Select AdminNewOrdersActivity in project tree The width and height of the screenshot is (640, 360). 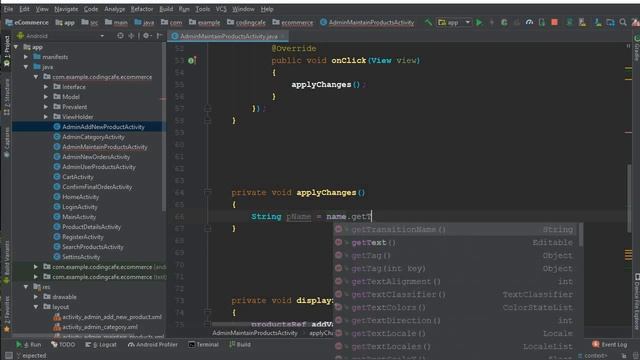(96, 157)
